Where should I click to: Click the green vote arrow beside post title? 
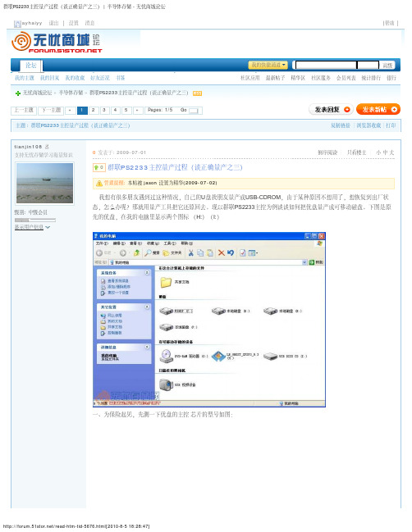click(x=98, y=167)
